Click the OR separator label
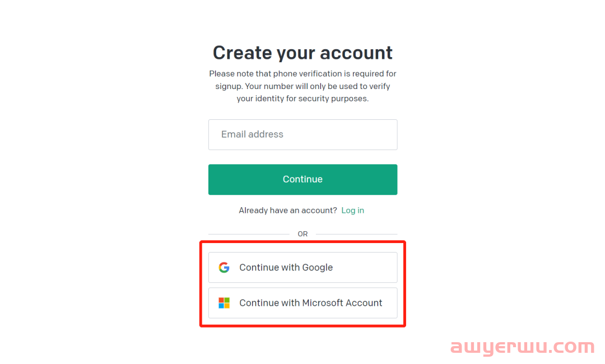The image size is (605, 364). pyautogui.click(x=303, y=234)
